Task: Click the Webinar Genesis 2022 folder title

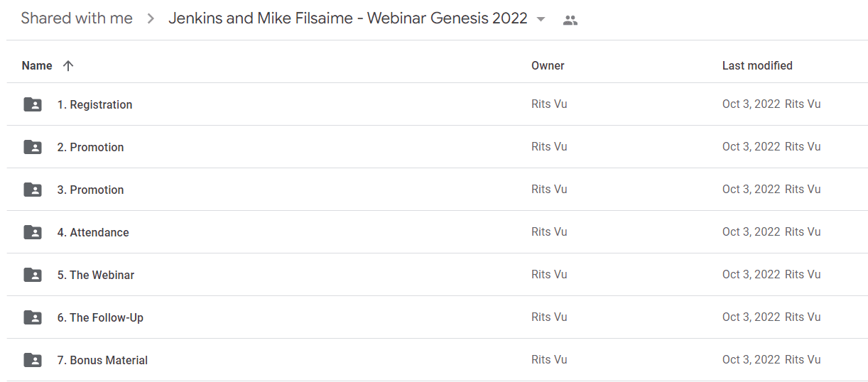Action: click(348, 18)
